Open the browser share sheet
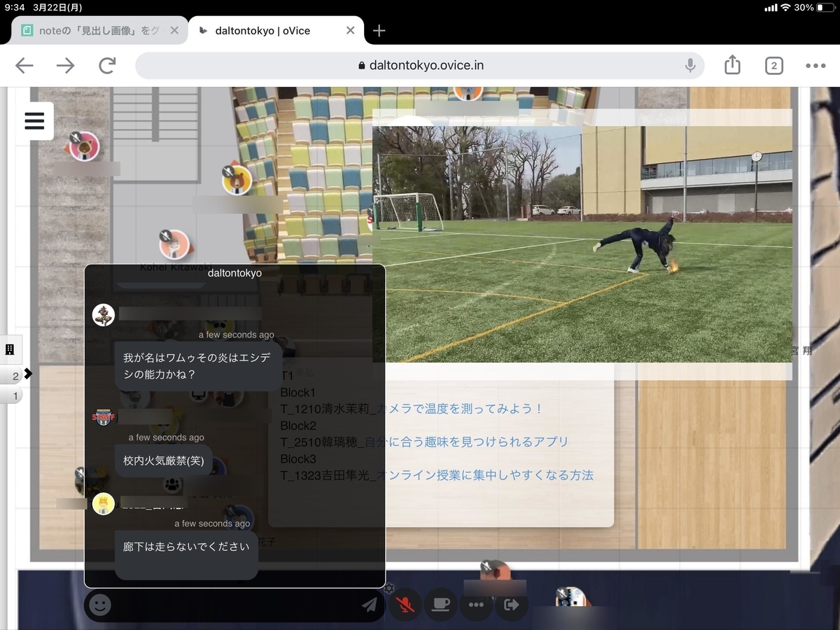This screenshot has height=630, width=840. 732,65
